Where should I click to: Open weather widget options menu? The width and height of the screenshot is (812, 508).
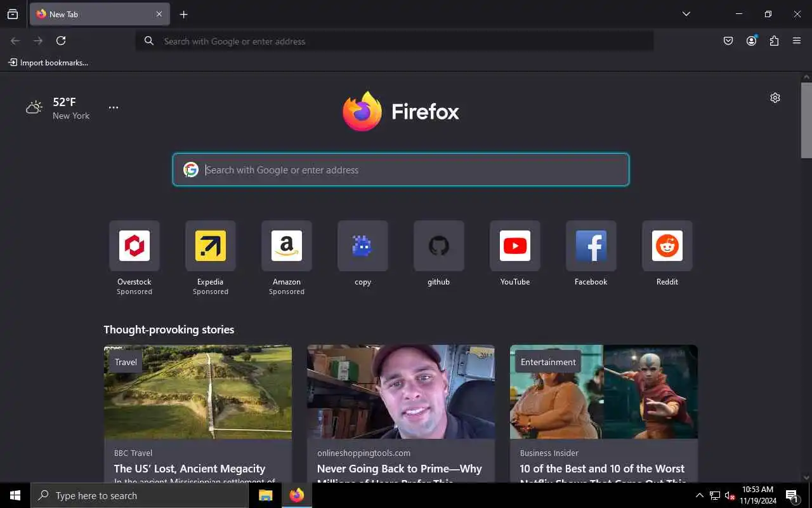[114, 107]
